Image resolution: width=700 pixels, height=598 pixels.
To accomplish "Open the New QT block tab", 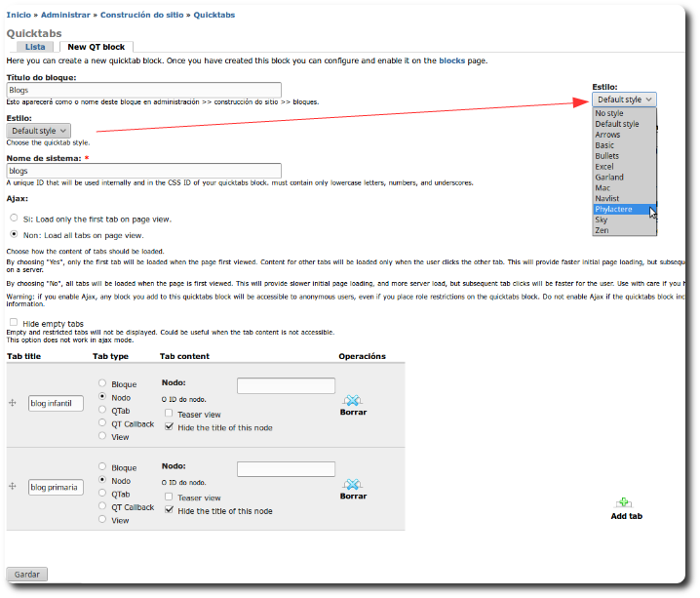I will (x=96, y=47).
